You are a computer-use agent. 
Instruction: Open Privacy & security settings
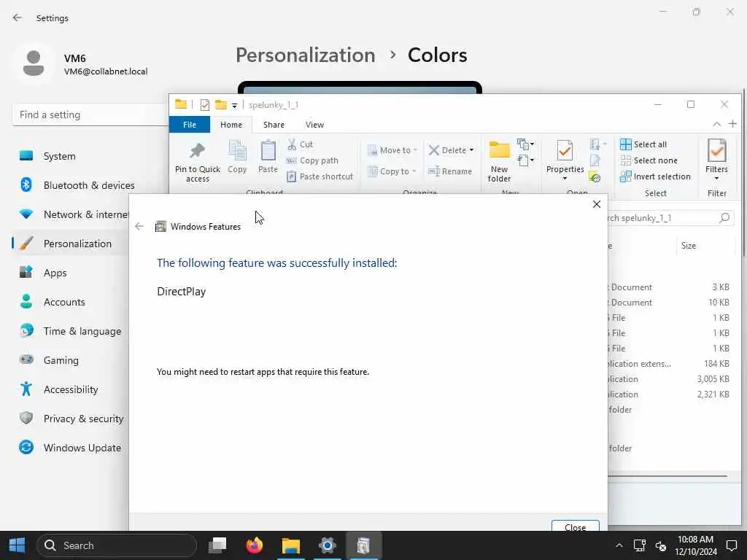71,419
